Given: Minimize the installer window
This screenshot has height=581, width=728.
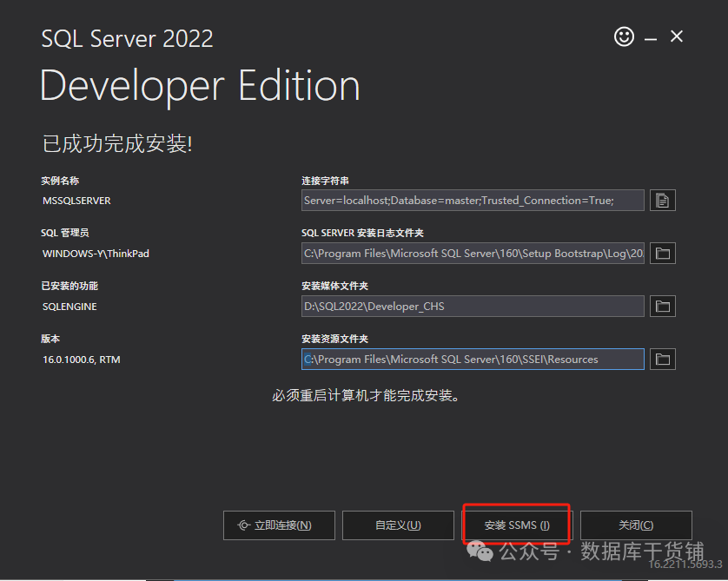Looking at the screenshot, I should [651, 38].
